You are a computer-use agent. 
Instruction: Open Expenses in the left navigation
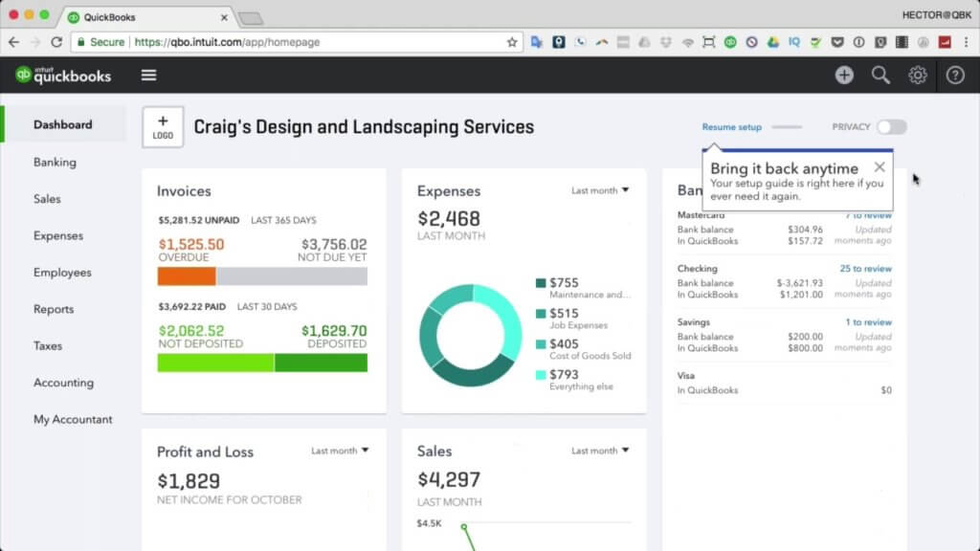[x=58, y=235]
